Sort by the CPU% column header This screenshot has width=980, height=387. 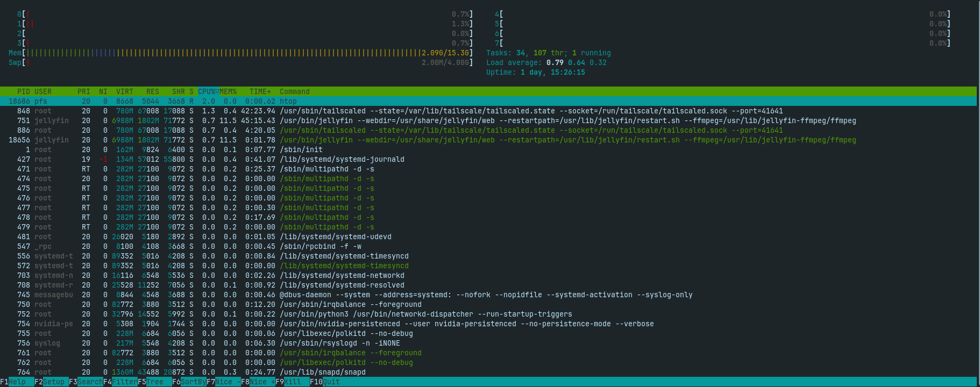(208, 91)
